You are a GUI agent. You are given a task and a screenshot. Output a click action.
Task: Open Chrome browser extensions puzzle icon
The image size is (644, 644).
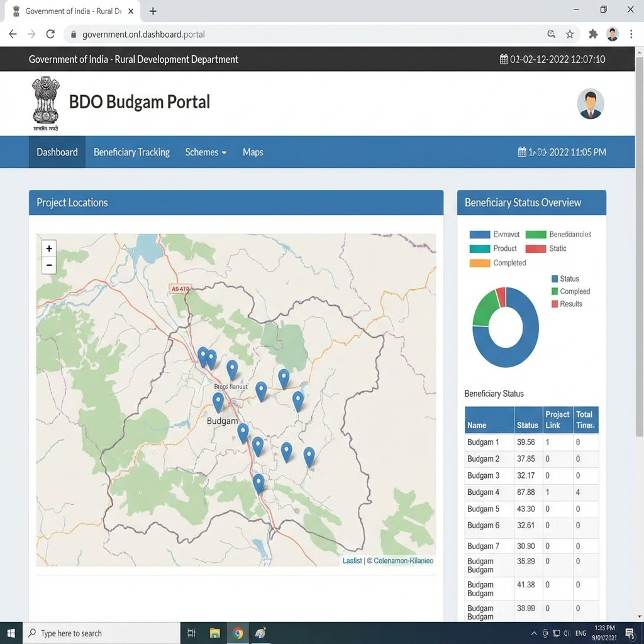[592, 34]
